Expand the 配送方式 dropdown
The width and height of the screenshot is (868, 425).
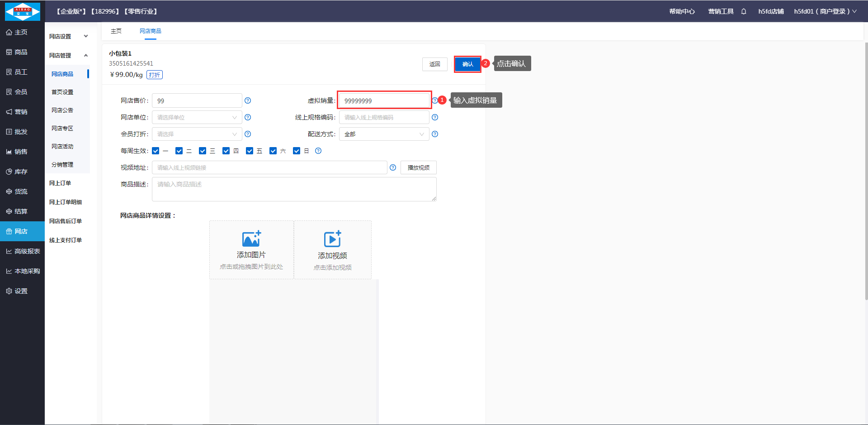(384, 134)
